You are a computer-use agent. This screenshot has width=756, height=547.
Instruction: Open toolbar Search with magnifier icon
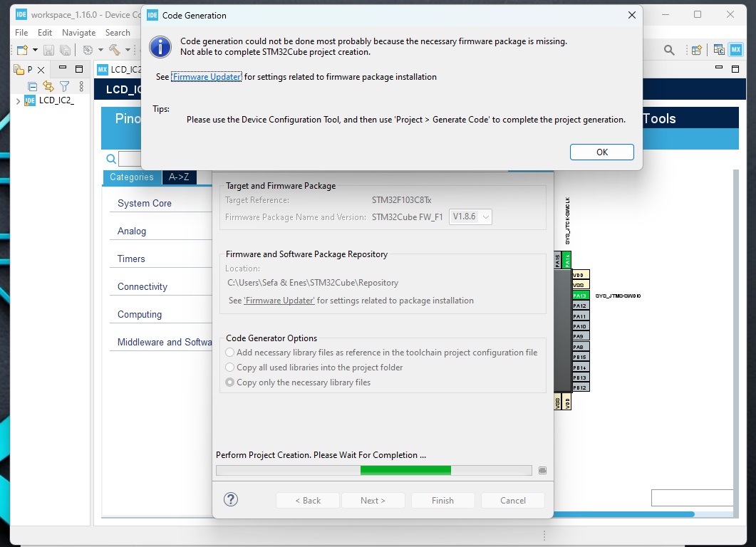(670, 49)
